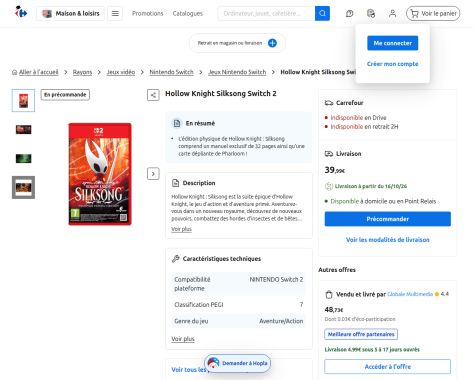Click En précommande badge

click(65, 95)
